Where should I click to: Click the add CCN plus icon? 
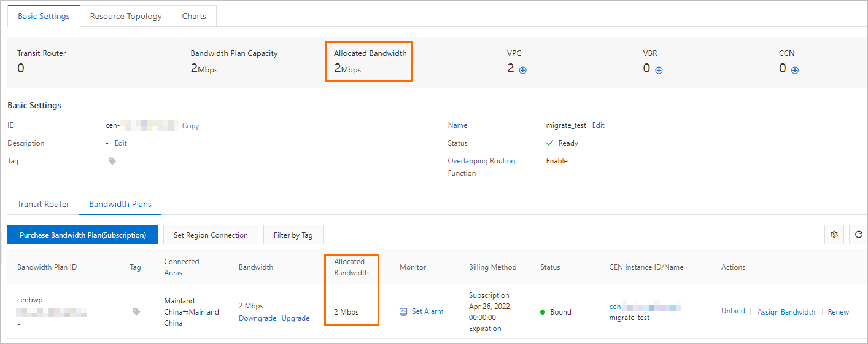click(x=795, y=70)
